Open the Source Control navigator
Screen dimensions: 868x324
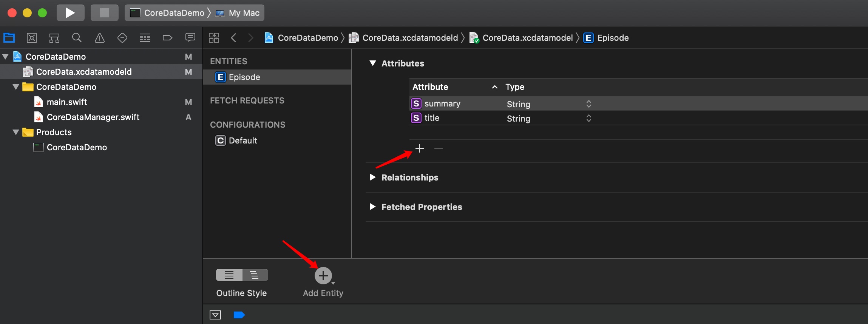tap(32, 38)
